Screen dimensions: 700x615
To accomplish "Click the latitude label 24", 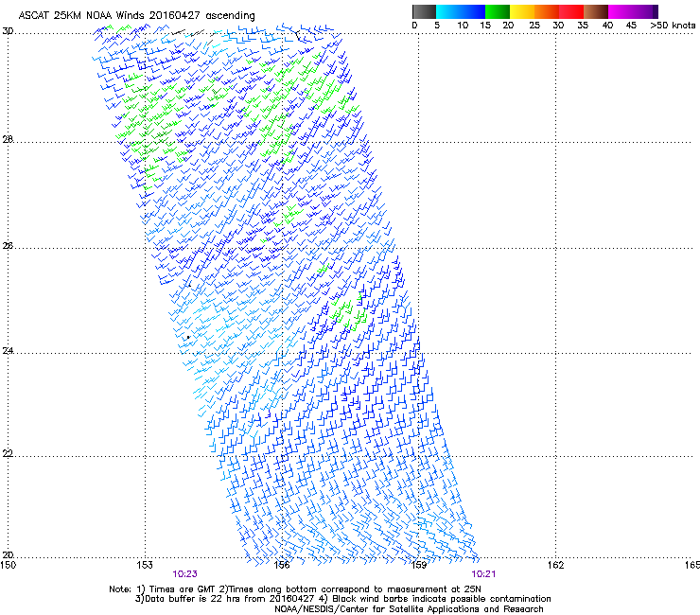I will [x=8, y=351].
